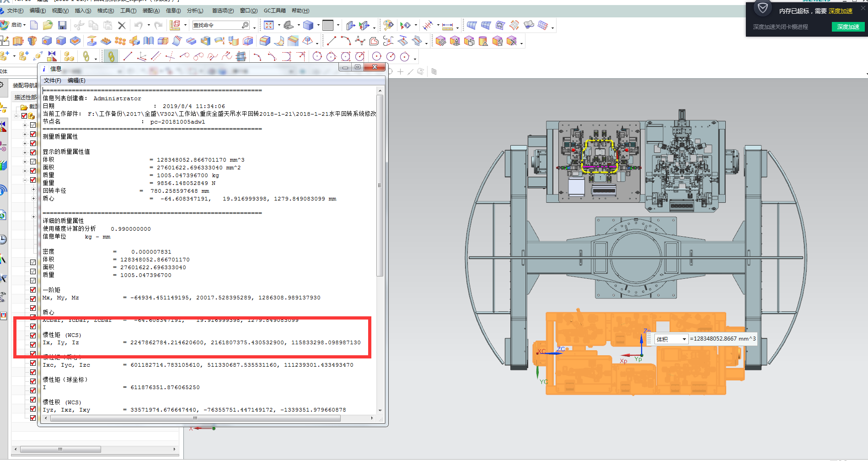Click the Line sketch tool icon
This screenshot has width=868, height=461.
tap(128, 56)
